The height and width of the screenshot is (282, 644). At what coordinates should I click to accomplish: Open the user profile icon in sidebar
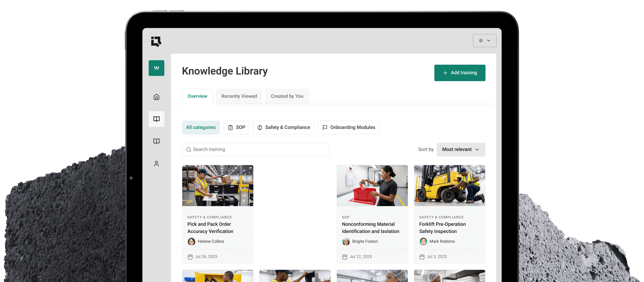(x=156, y=163)
